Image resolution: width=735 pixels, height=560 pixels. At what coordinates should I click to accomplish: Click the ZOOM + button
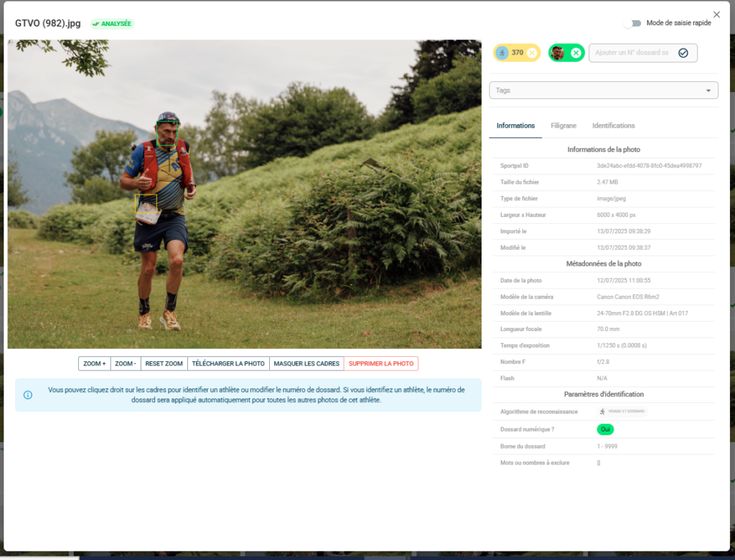click(x=94, y=364)
